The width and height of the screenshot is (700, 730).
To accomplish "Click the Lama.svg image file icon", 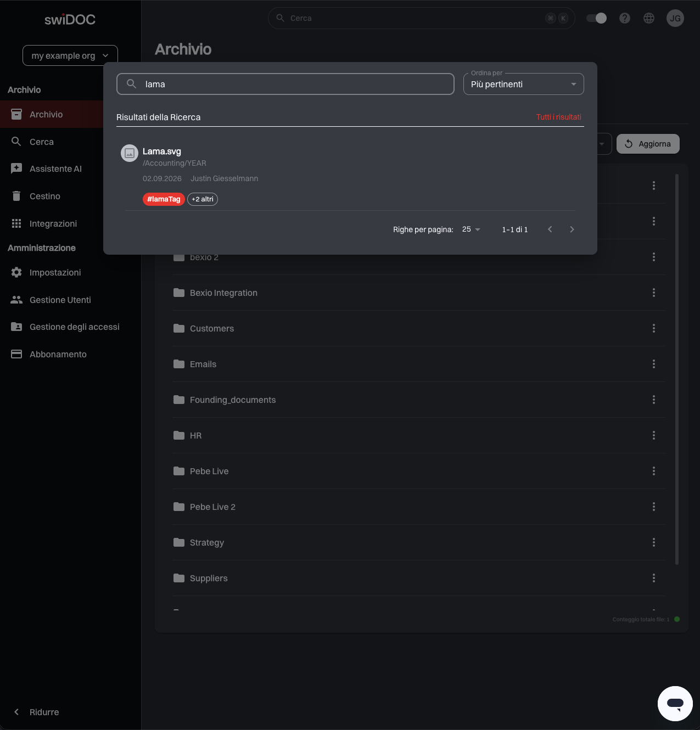I will pyautogui.click(x=130, y=154).
